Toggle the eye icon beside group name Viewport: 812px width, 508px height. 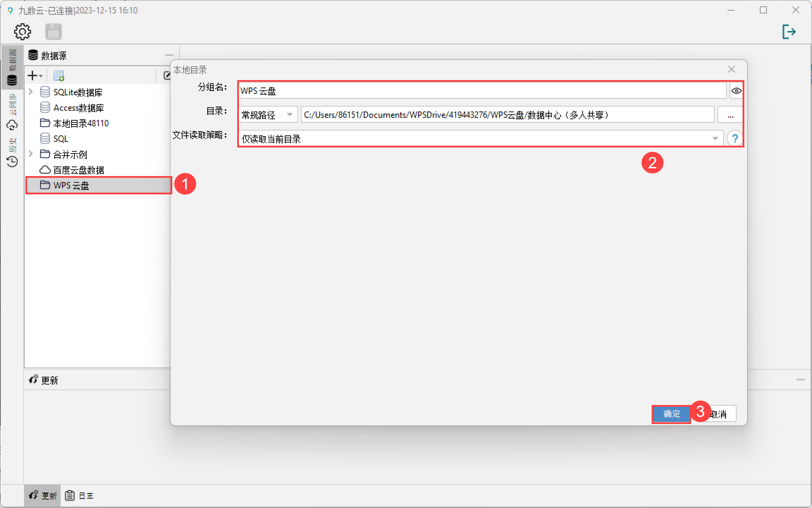(x=736, y=91)
